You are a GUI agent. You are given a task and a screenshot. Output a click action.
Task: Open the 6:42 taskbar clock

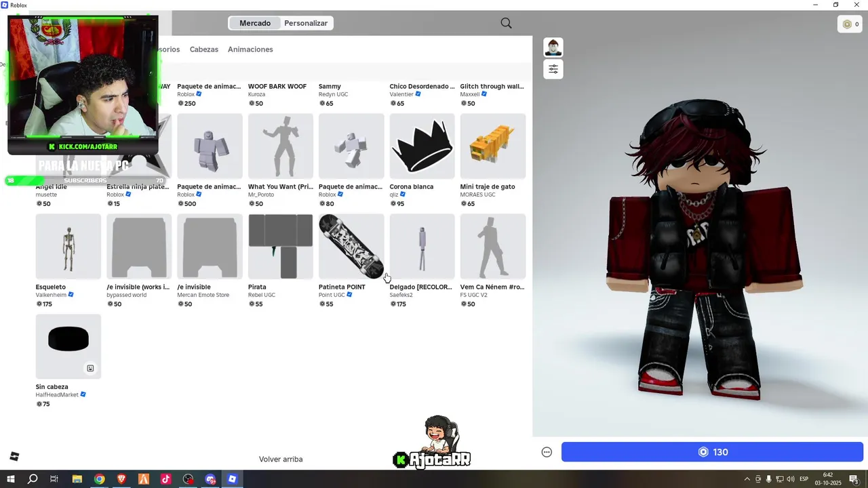tap(828, 479)
